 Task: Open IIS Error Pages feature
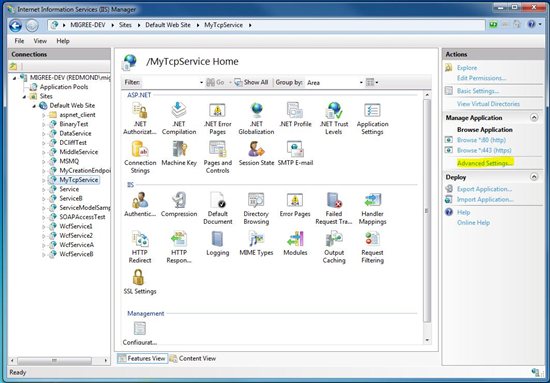[x=295, y=204]
